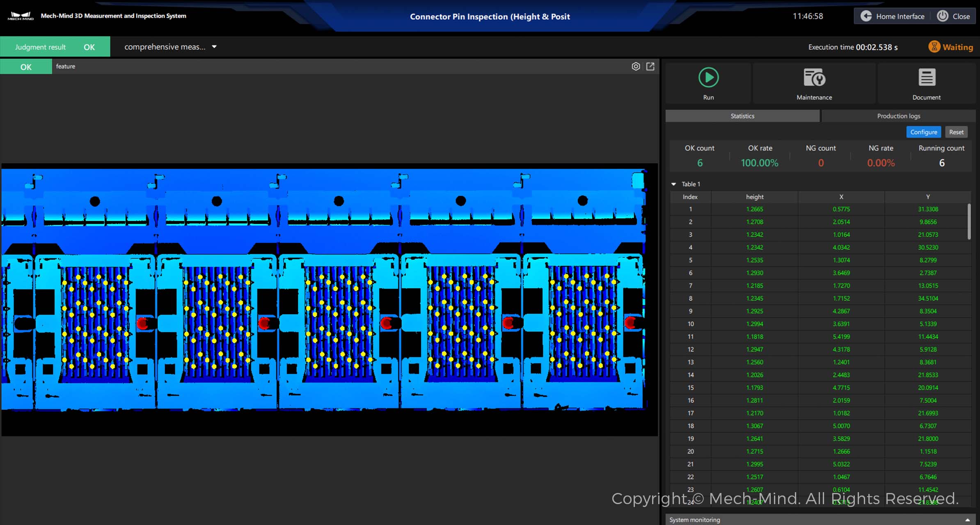
Task: Select Y value 1.1518 in row 20
Action: click(x=928, y=451)
